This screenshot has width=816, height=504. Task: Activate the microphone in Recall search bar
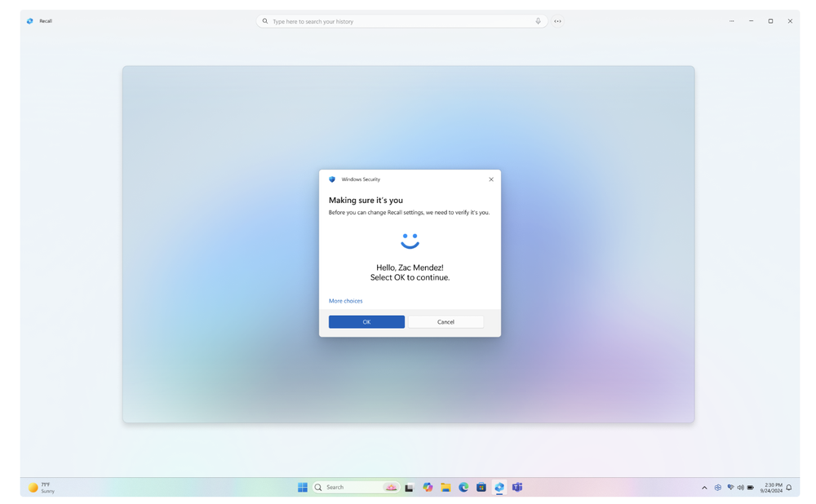coord(538,21)
